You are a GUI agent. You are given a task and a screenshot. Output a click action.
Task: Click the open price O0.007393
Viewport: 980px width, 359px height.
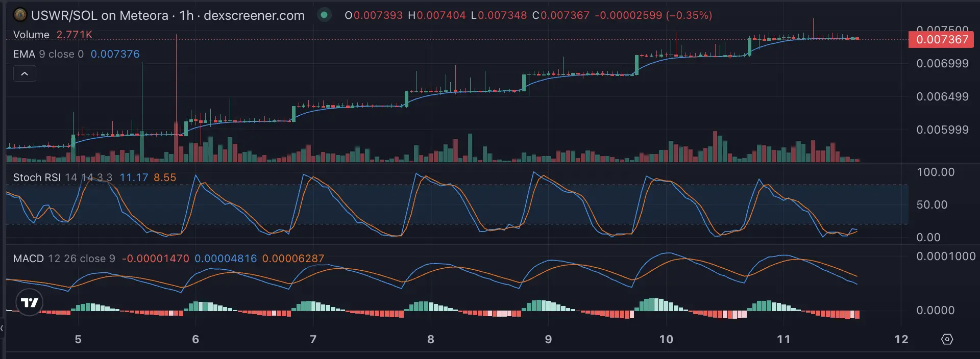[374, 15]
